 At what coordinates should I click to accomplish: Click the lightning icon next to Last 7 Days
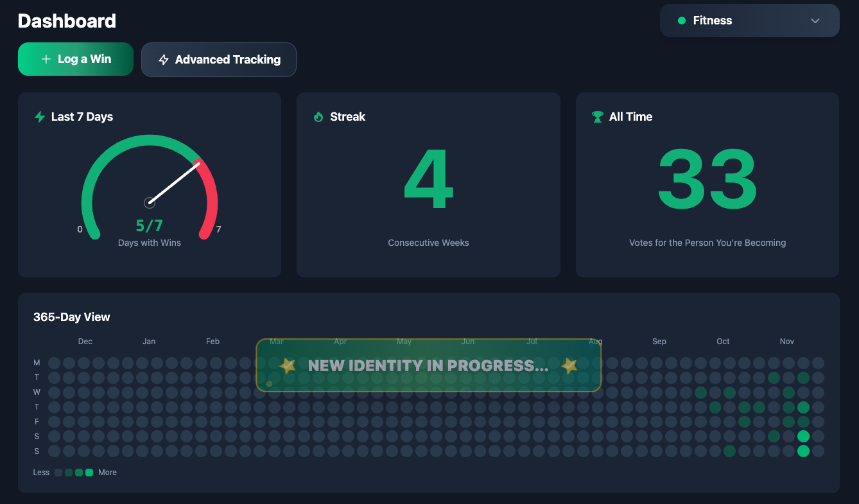[39, 117]
